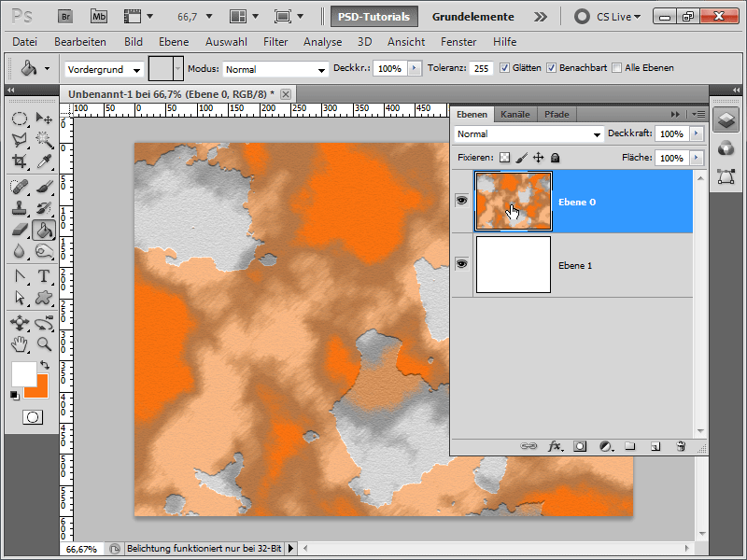This screenshot has width=747, height=560.
Task: Select the Blur tool
Action: [19, 251]
